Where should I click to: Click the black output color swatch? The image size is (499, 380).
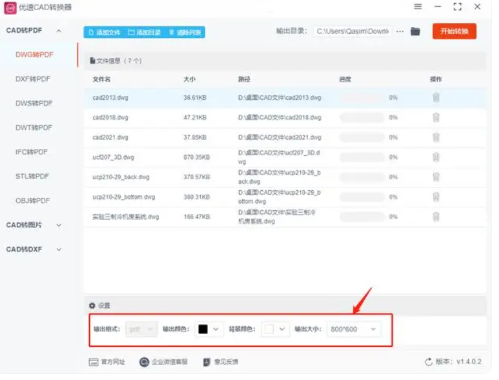pyautogui.click(x=203, y=329)
